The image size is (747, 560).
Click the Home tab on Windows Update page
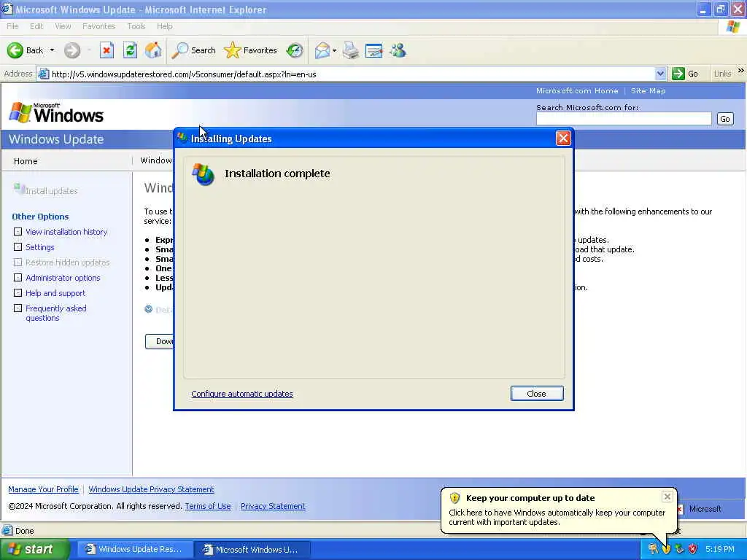pos(26,161)
